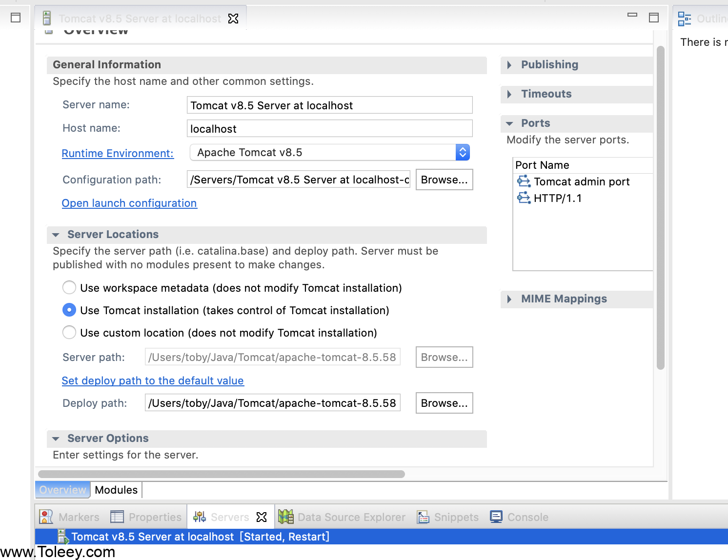This screenshot has width=728, height=560.
Task: Click the HTTP/1.1 port icon
Action: (524, 198)
